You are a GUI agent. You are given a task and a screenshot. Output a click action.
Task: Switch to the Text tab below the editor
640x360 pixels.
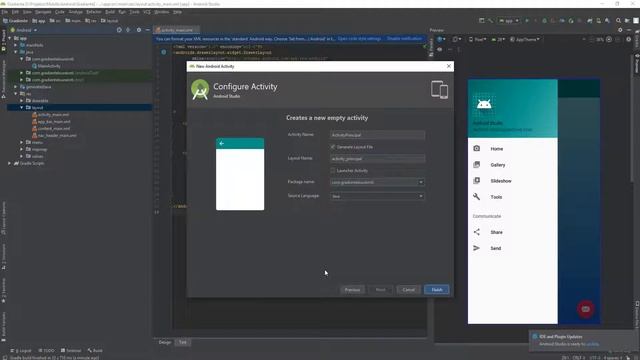(x=182, y=342)
